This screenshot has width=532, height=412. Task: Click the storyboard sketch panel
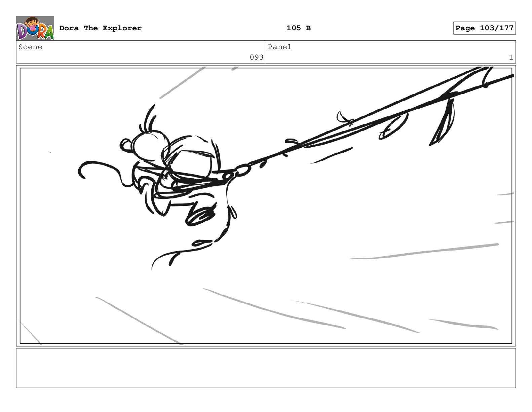click(266, 206)
